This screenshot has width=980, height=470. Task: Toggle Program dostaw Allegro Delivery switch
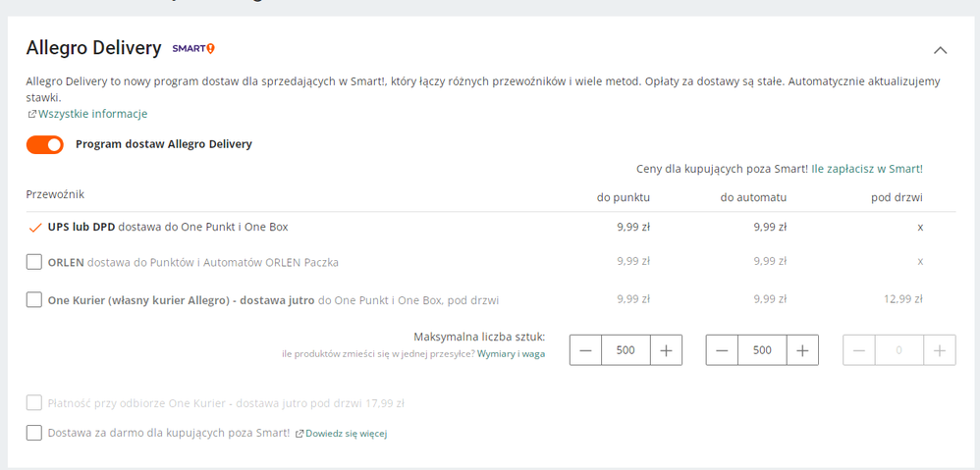point(45,145)
